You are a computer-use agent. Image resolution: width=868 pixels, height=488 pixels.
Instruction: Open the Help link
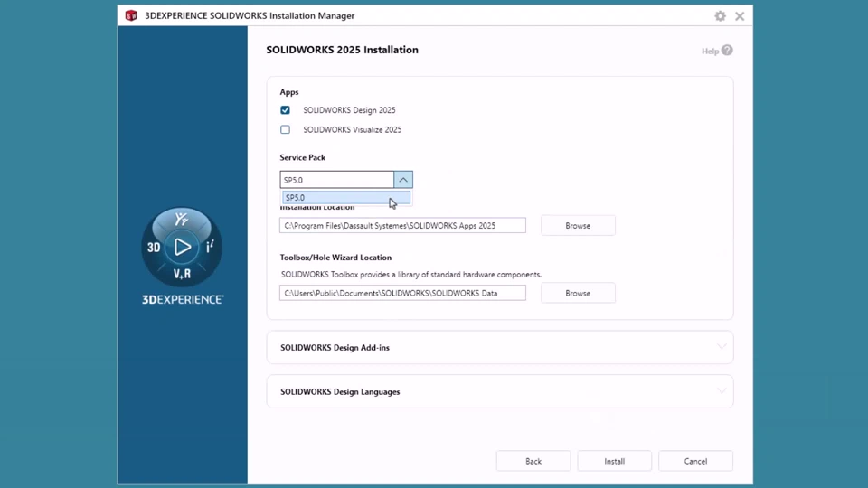click(x=711, y=51)
